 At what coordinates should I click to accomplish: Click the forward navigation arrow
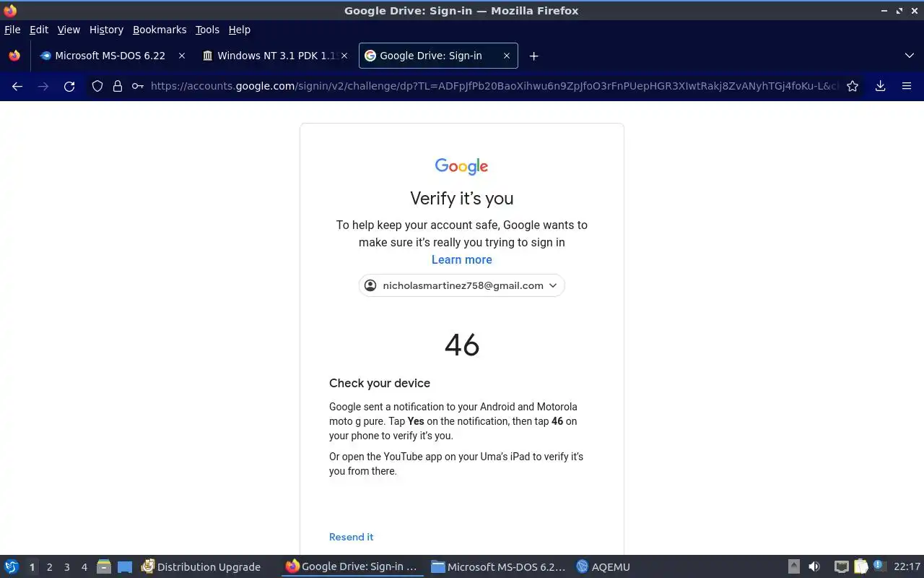[x=43, y=86]
